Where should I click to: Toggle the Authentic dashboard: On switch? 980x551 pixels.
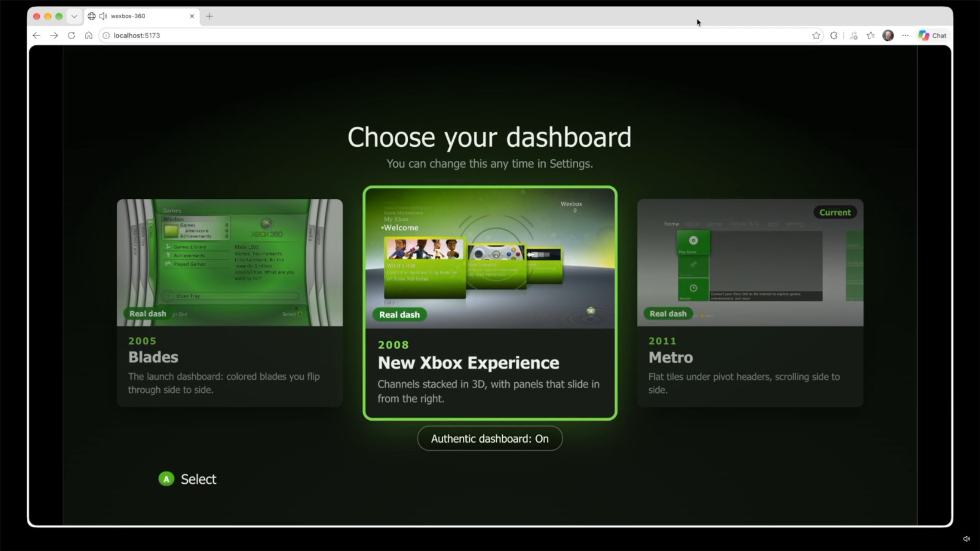(x=489, y=438)
